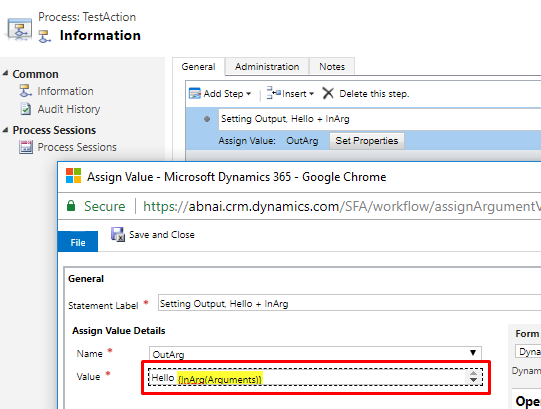The height and width of the screenshot is (409, 541).
Task: Click the Statement Label input field
Action: (349, 303)
